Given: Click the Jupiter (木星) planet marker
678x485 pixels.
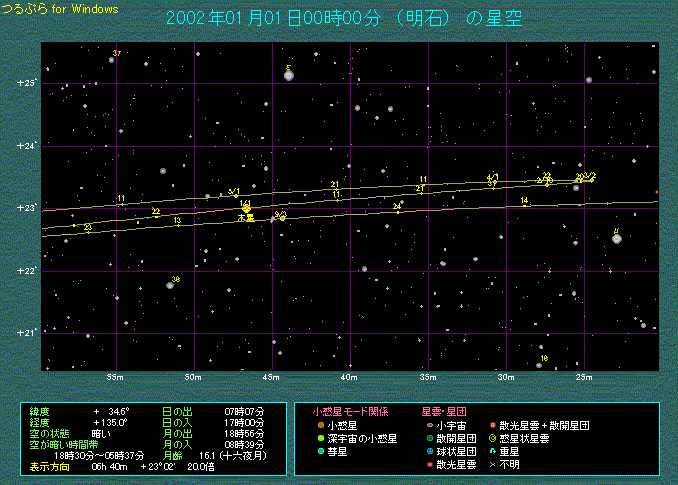Looking at the screenshot, I should (246, 209).
